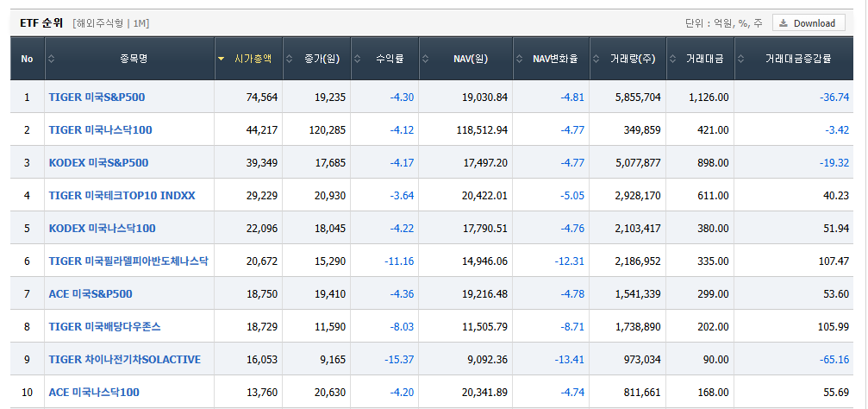
Task: Click the Download button
Action: tap(809, 22)
